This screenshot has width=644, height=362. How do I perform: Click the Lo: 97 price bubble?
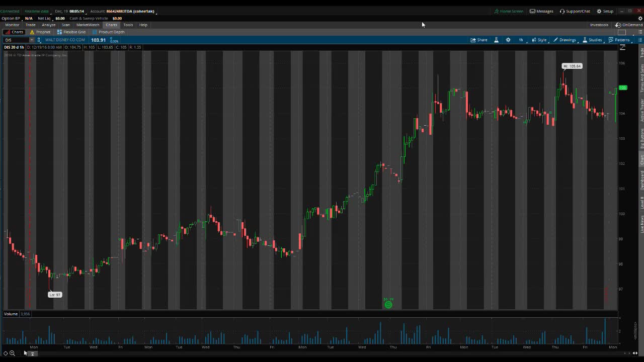[55, 295]
